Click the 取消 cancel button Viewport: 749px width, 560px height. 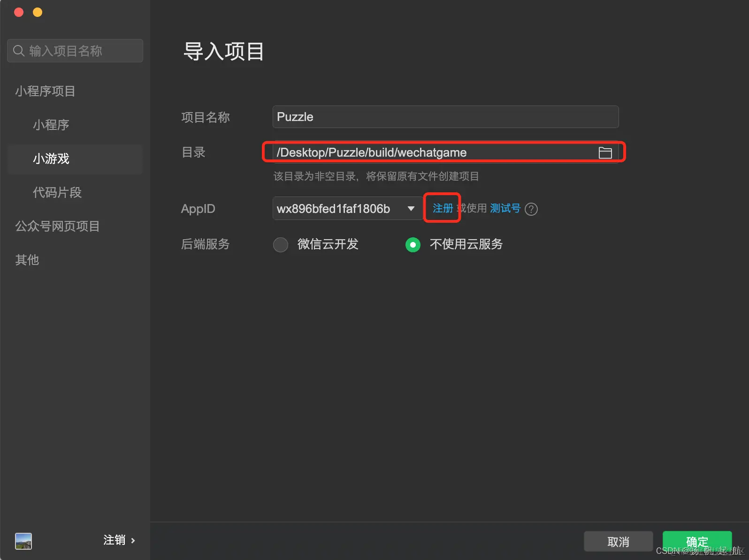pyautogui.click(x=618, y=542)
